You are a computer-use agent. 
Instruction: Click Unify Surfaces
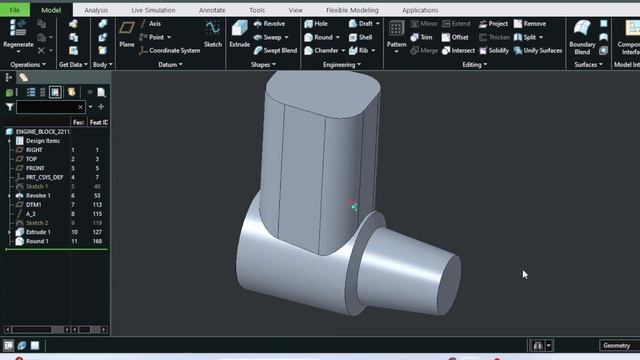pos(538,51)
